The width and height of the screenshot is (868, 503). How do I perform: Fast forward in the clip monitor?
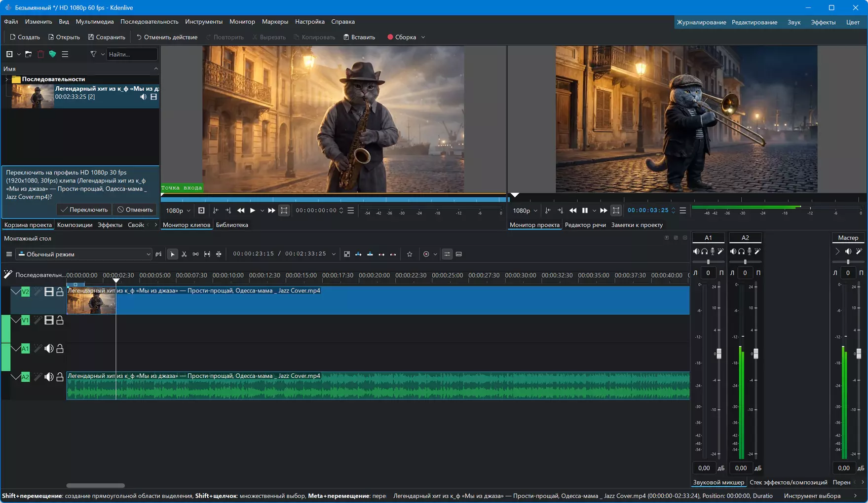pos(271,211)
